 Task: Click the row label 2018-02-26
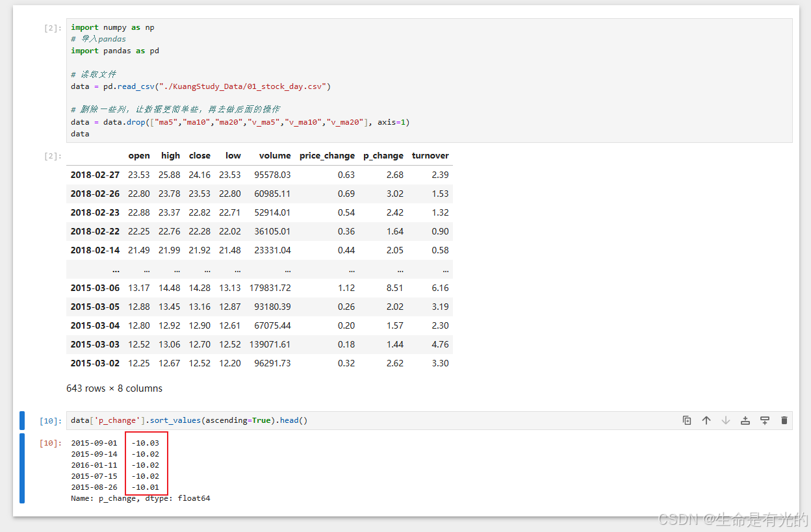coord(94,194)
